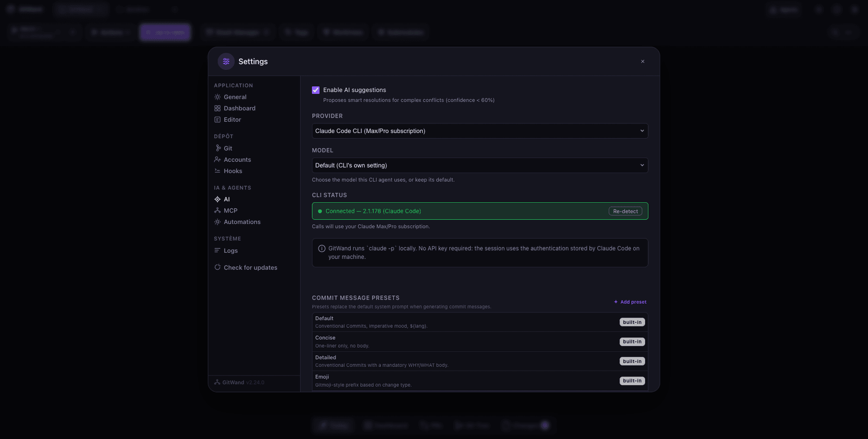Click the "Connected — 2.1.178 (Claude Code)" status text
Viewport: 868px width, 439px height.
(373, 211)
